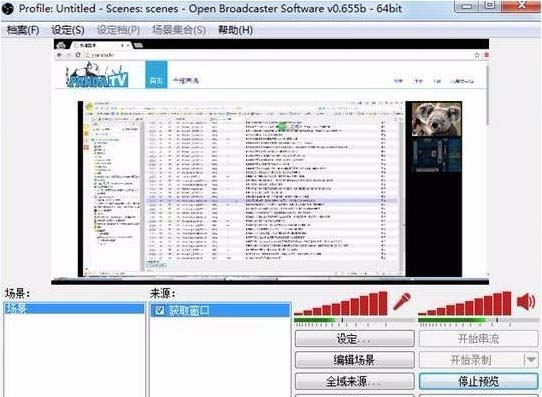Screen dimensions: 542x397
Task: Minimize the OBS window
Action: coord(467,6)
